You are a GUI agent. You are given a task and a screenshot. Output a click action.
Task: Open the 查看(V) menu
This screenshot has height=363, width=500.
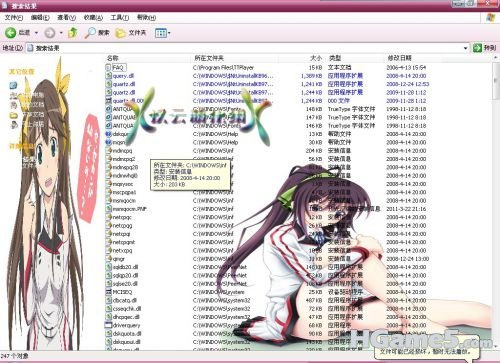pyautogui.click(x=66, y=17)
